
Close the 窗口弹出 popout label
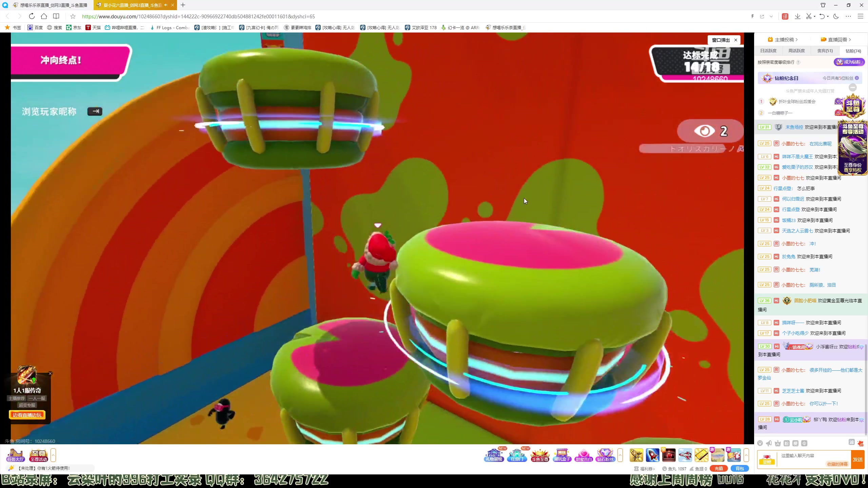(736, 40)
